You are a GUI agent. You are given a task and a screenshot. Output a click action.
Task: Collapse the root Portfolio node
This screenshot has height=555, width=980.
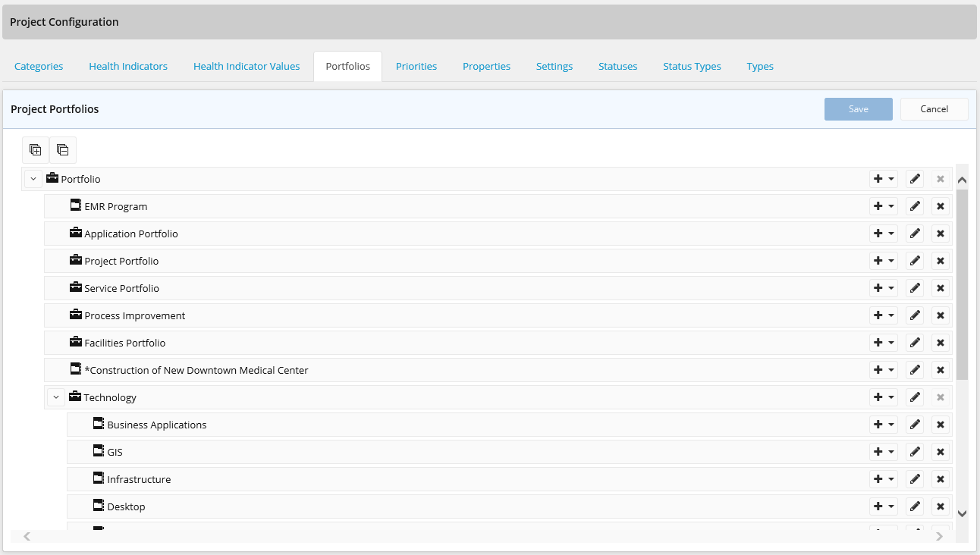point(33,179)
